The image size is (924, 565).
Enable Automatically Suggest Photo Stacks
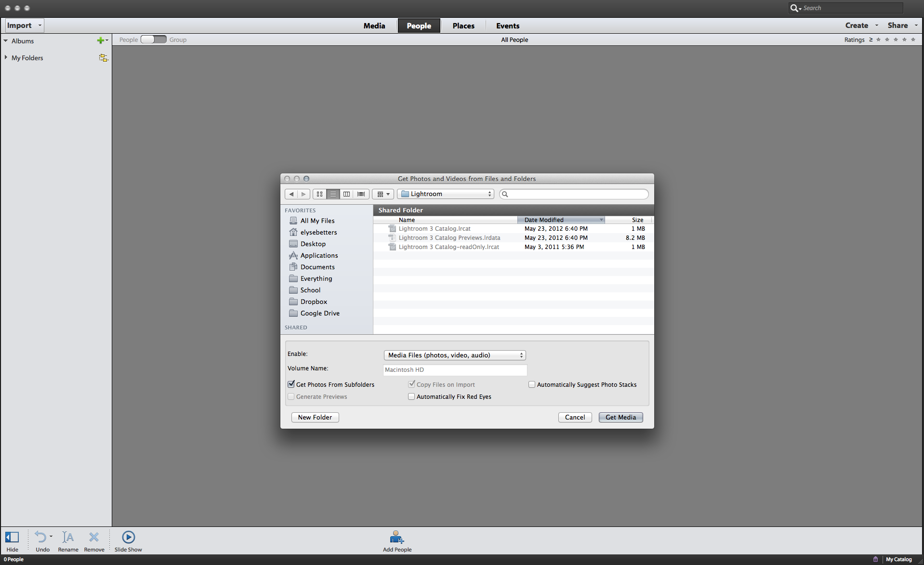[532, 384]
